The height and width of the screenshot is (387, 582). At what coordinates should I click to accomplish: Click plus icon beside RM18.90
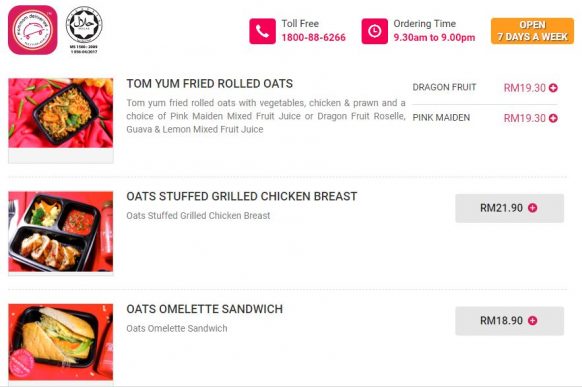point(532,321)
